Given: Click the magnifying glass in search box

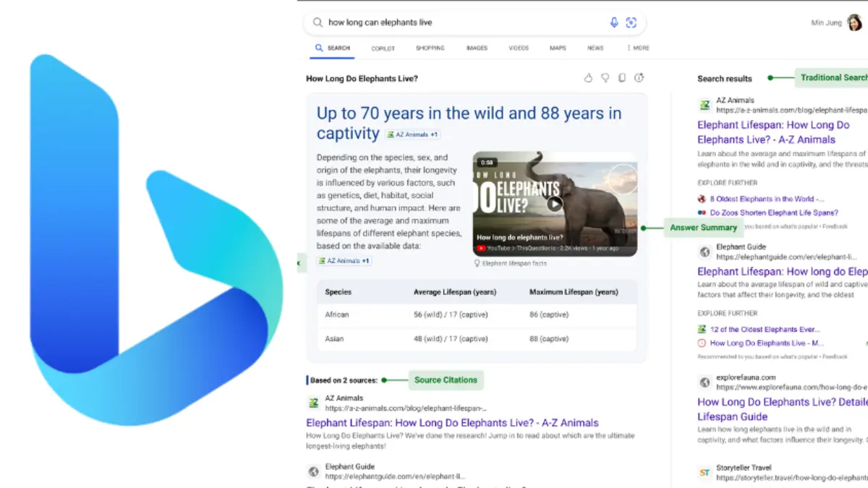Looking at the screenshot, I should click(318, 22).
